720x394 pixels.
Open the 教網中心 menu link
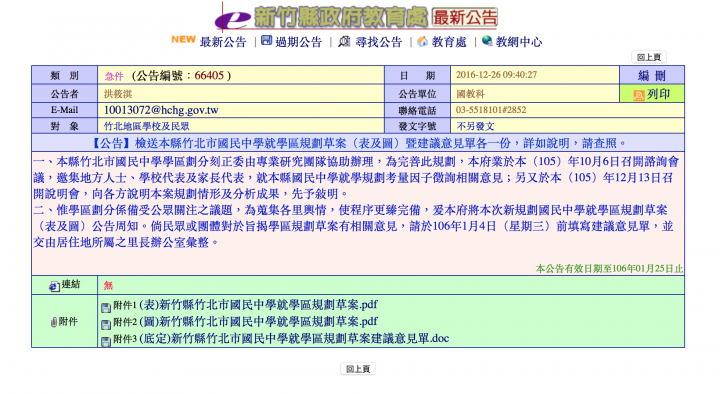coord(519,42)
